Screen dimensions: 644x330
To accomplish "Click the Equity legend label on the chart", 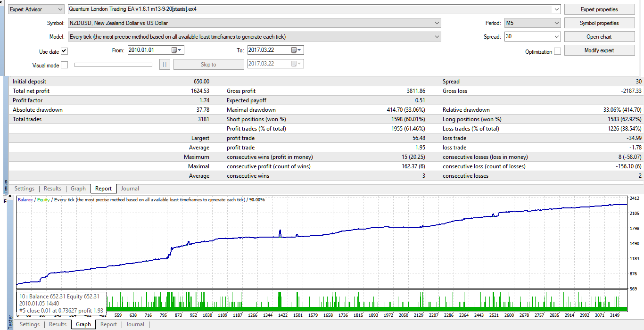I will click(43, 200).
